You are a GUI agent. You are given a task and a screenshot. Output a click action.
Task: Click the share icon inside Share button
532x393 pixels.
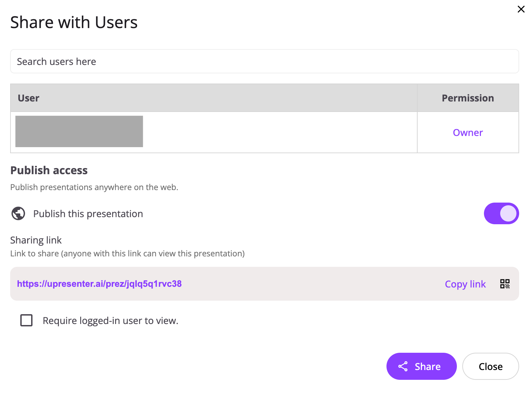pyautogui.click(x=403, y=366)
